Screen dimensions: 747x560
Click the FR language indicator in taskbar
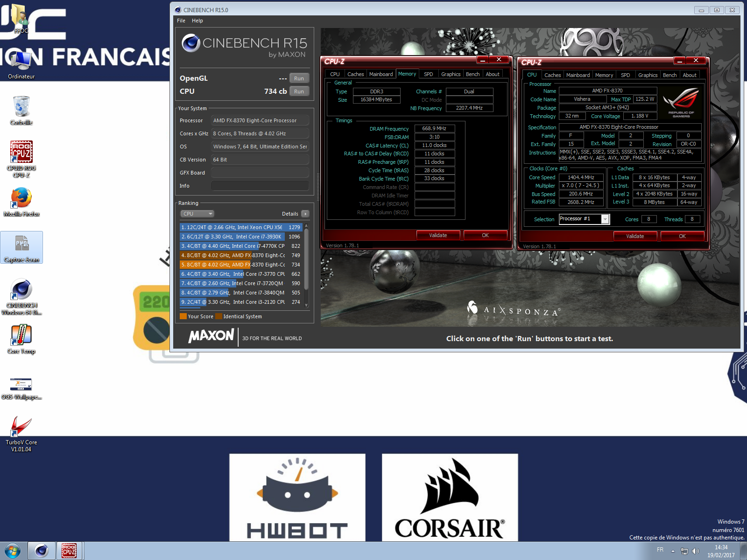click(x=660, y=550)
